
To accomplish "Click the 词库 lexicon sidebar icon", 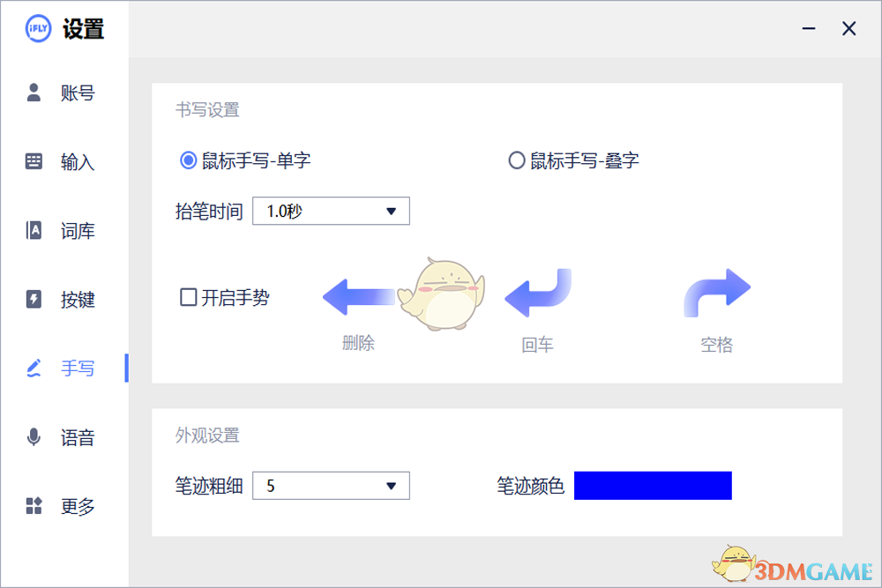I will pos(34,230).
